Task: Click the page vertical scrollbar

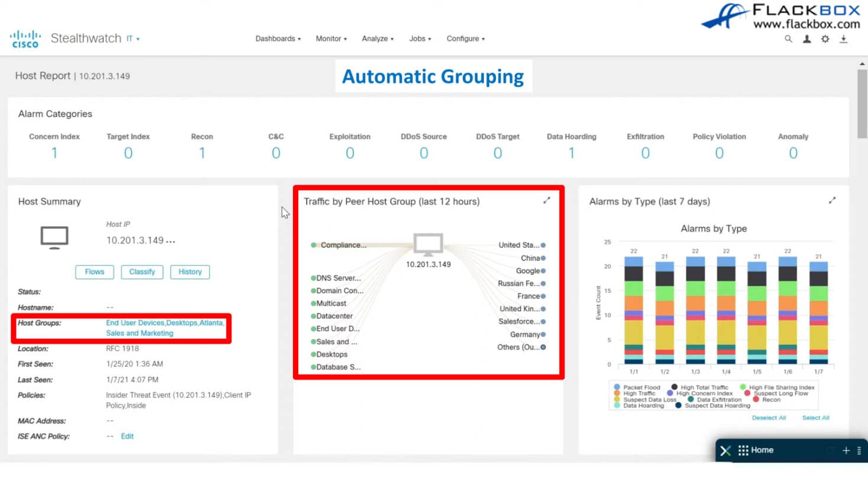Action: click(x=862, y=104)
